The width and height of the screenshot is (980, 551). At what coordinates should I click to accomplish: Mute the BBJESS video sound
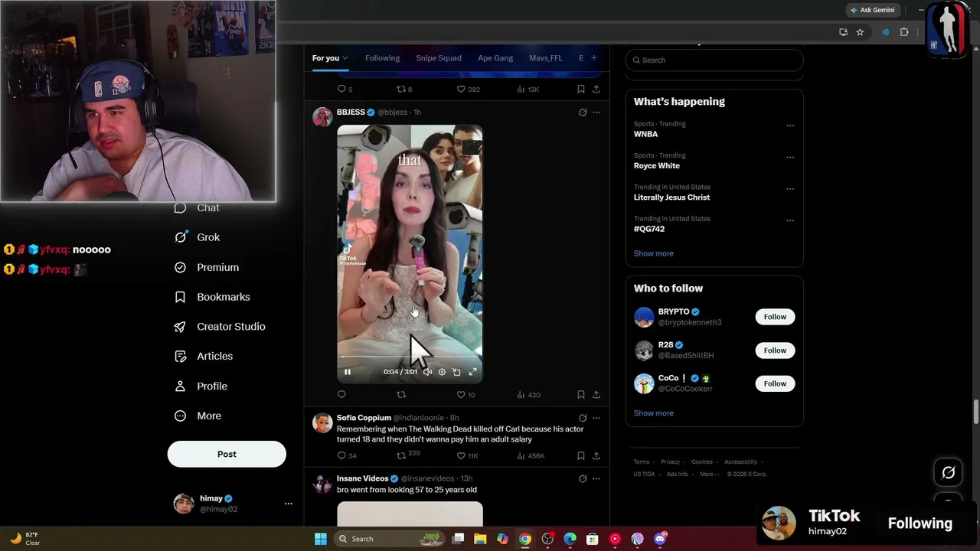427,372
